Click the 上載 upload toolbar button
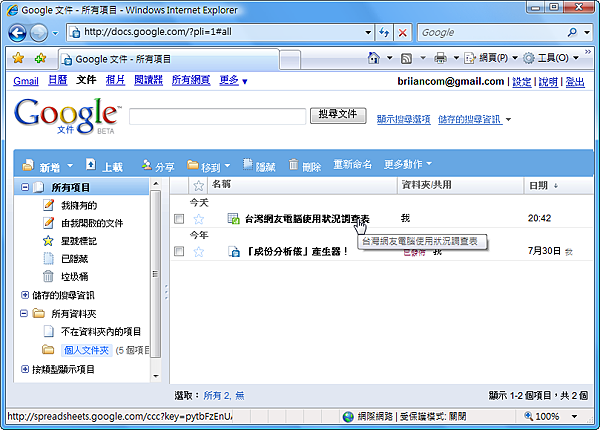Viewport: 600px width, 430px height. click(x=104, y=165)
